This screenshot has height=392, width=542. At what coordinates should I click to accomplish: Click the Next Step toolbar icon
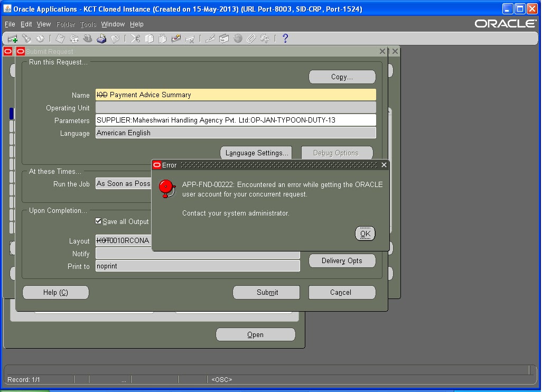[74, 39]
